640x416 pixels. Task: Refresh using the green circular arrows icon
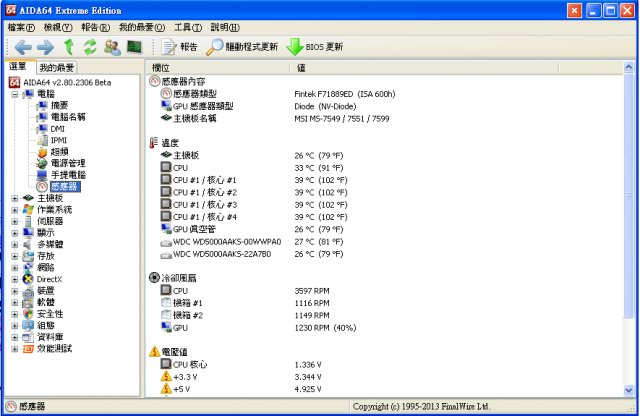(90, 47)
